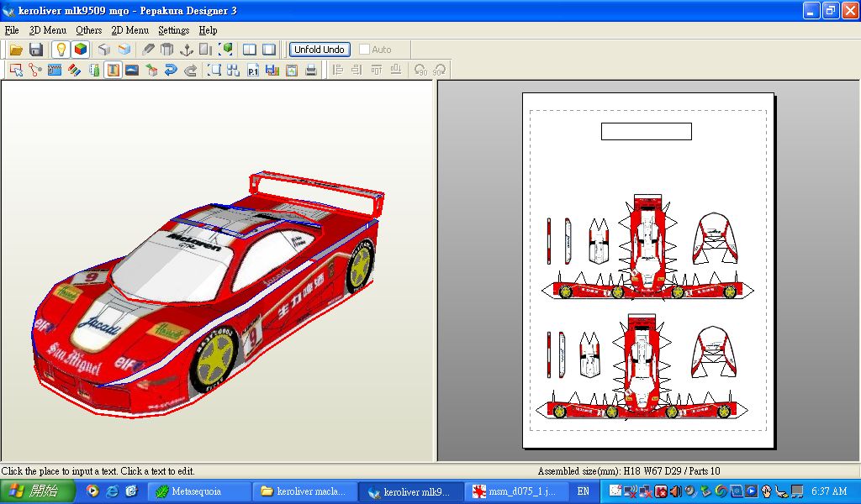Image resolution: width=861 pixels, height=504 pixels.
Task: Enable the Auto checkbox
Action: pos(364,50)
